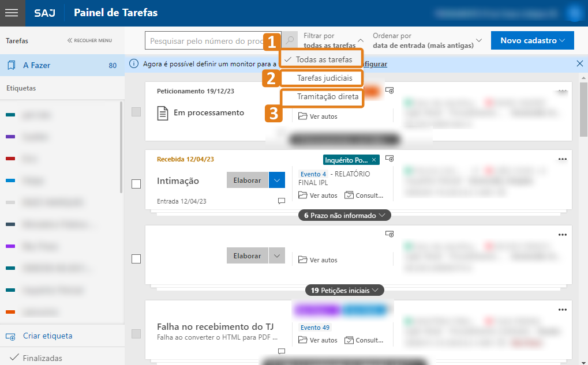Check the Intimação task checkbox

coord(136,184)
